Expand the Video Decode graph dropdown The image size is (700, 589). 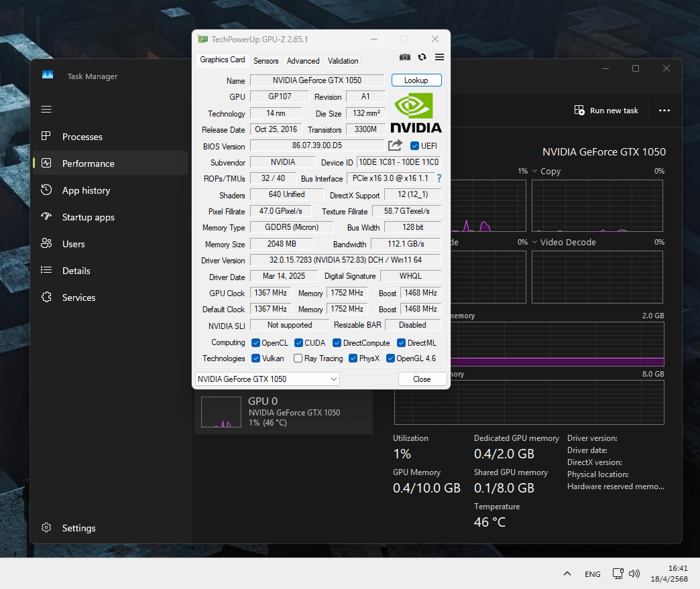(535, 242)
